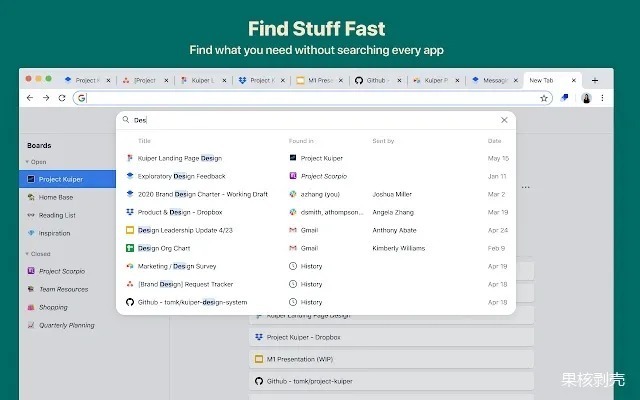Screen dimensions: 640x400
Task: Switch to the Messages browser tab
Action: tap(495, 80)
